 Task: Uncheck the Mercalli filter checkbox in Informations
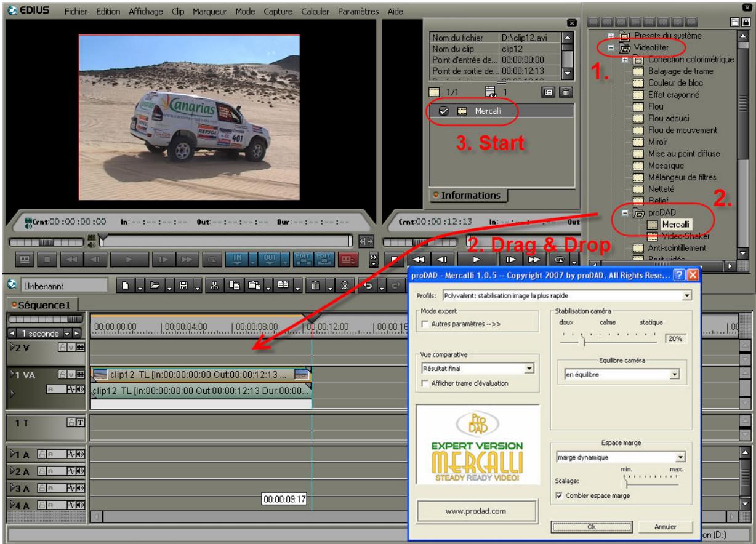(443, 112)
